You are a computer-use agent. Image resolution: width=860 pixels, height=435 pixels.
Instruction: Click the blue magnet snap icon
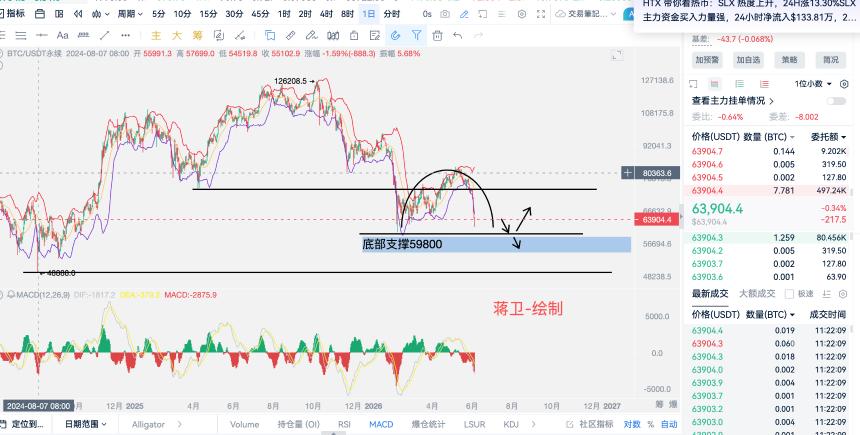click(395, 36)
